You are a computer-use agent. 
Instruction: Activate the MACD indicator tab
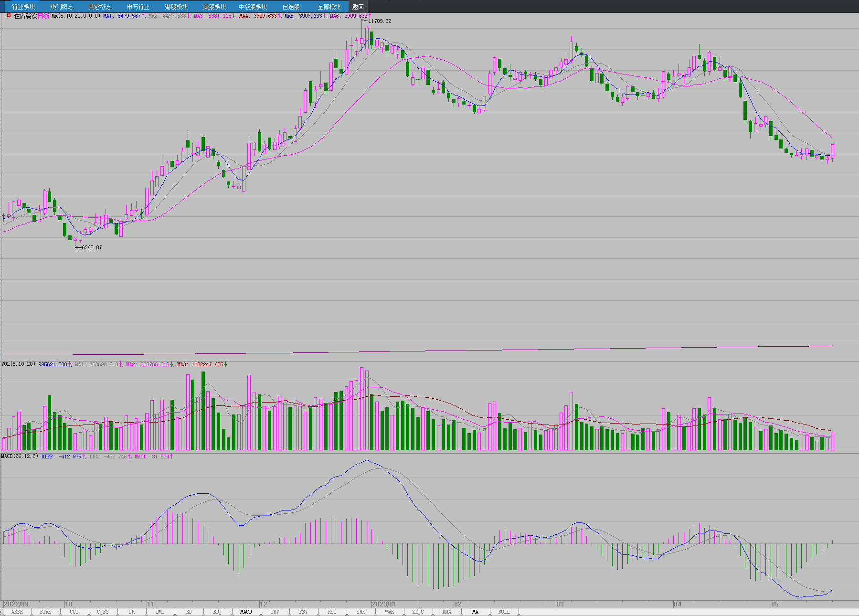pos(246,612)
